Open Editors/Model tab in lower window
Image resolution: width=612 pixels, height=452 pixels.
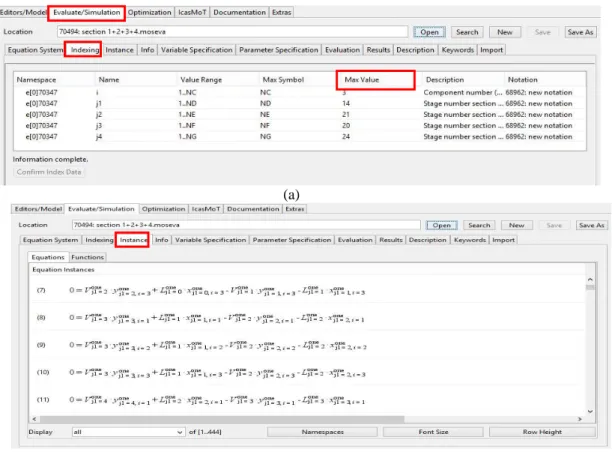[x=38, y=209]
